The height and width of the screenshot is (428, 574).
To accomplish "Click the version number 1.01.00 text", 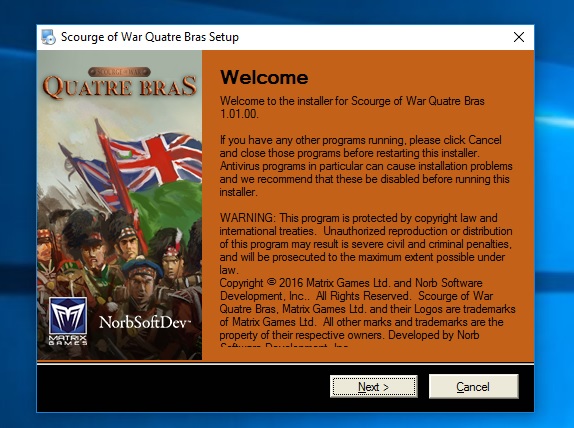I will click(239, 114).
